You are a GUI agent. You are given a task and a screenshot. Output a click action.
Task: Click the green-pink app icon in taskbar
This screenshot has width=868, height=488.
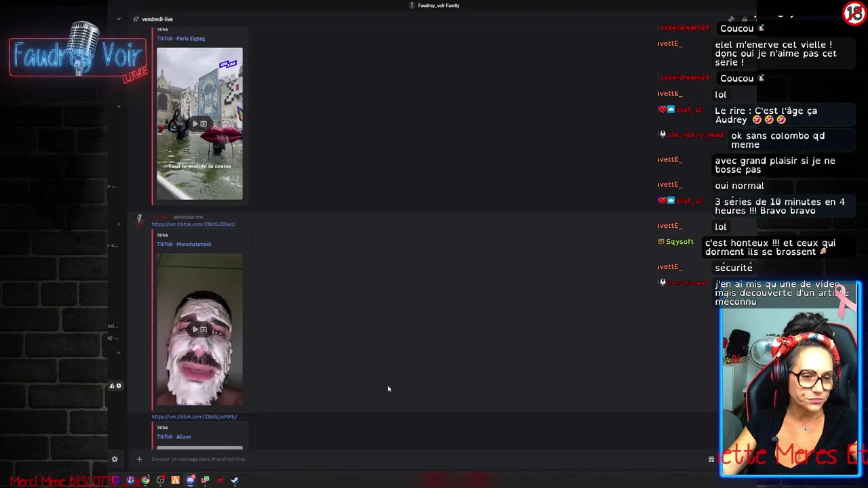pos(205,480)
